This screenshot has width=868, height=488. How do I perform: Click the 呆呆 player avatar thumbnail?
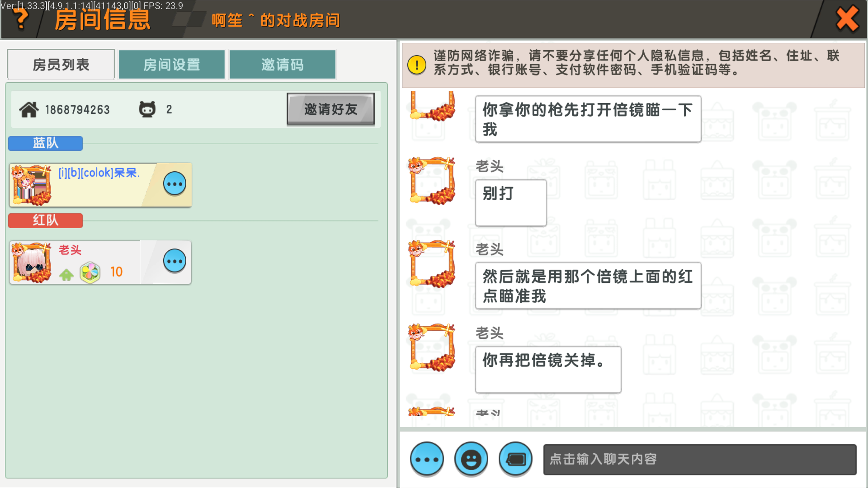(31, 185)
